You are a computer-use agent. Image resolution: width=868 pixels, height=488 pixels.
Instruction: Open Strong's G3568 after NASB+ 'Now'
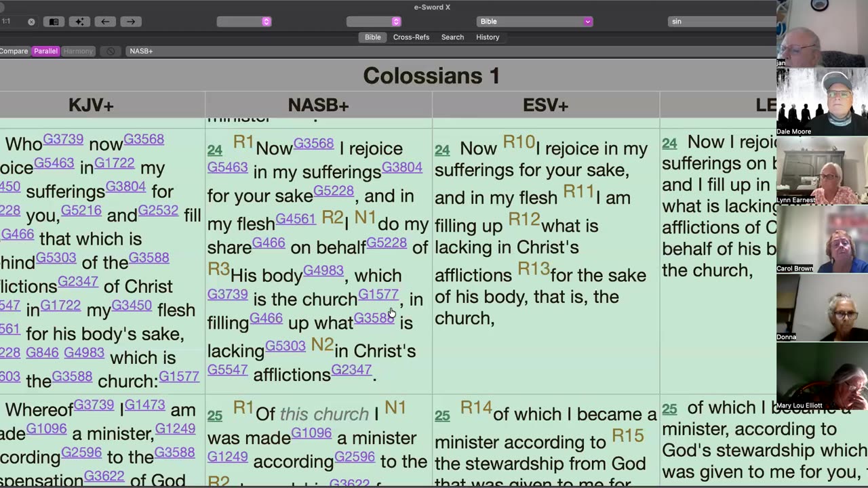[313, 143]
